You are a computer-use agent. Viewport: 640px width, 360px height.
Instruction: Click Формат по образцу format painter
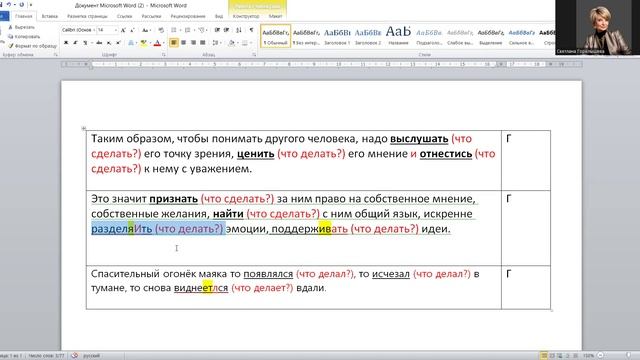click(32, 46)
